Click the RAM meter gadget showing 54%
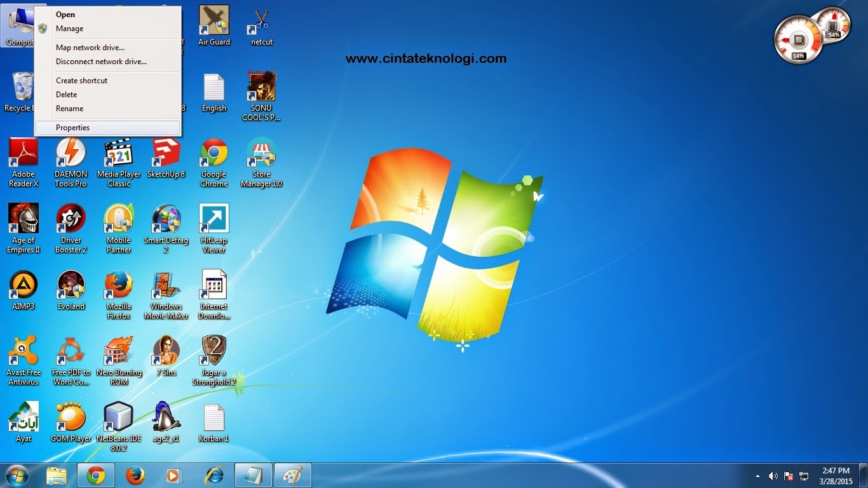 (x=834, y=25)
